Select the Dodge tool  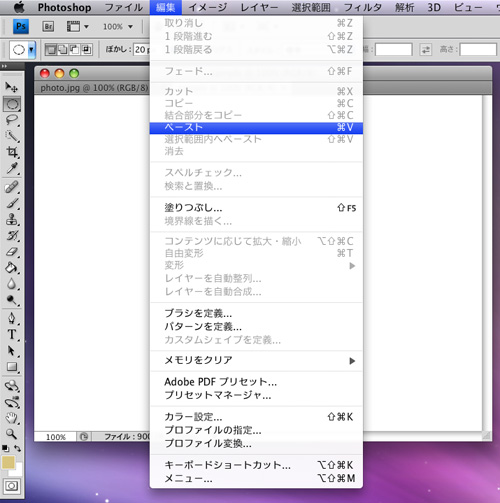(12, 300)
